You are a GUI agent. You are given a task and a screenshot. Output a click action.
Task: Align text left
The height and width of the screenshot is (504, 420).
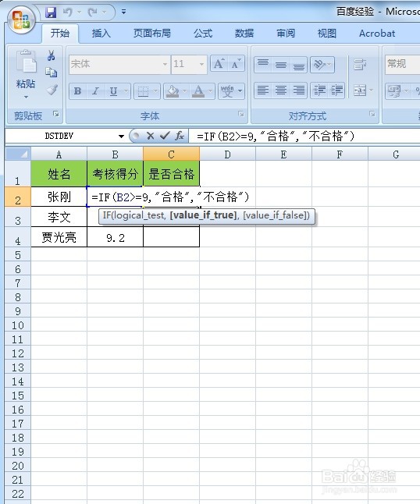point(263,91)
